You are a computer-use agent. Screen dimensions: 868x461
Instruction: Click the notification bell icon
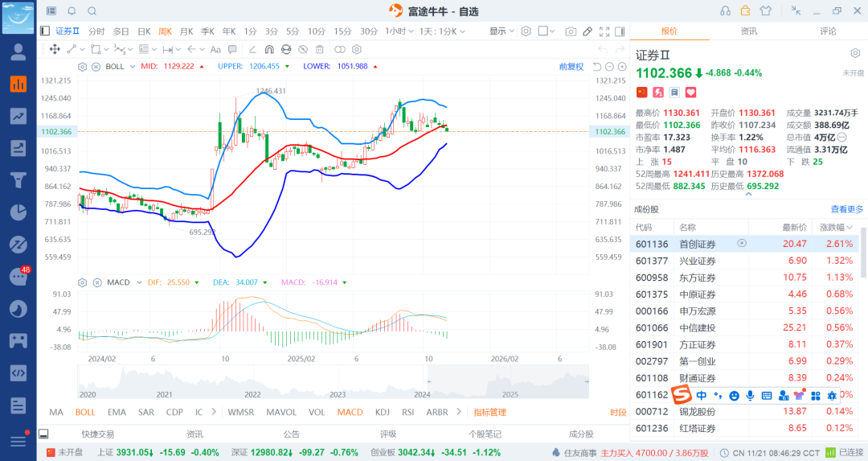[x=72, y=10]
